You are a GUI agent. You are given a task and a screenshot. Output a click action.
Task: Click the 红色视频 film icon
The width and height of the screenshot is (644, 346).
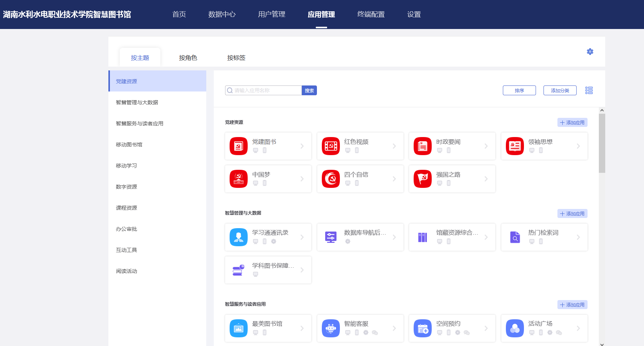[330, 146]
